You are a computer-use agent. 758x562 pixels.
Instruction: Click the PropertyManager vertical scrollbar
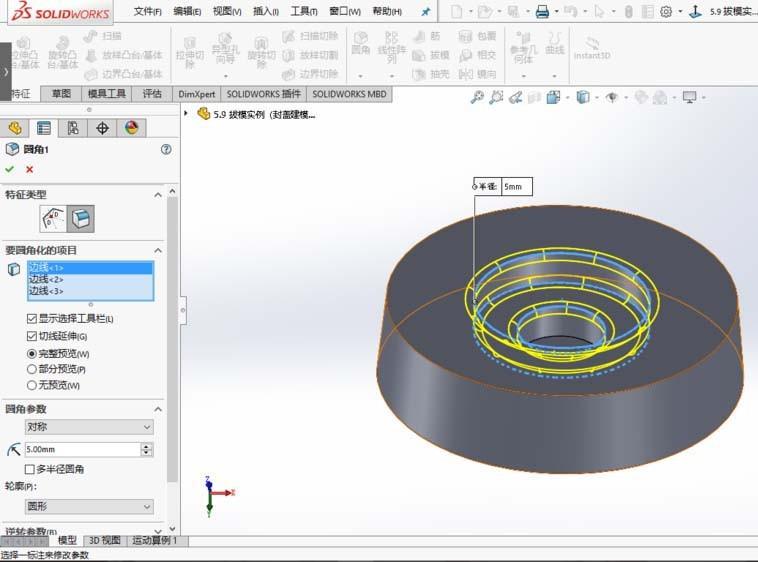(172, 338)
